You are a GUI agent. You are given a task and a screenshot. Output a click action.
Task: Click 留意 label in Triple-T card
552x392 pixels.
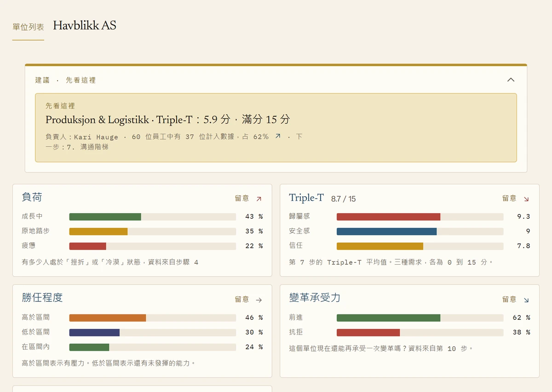pyautogui.click(x=509, y=198)
